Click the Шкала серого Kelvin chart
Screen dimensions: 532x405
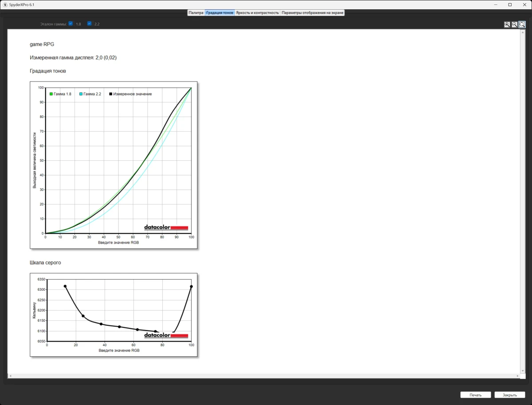113,315
